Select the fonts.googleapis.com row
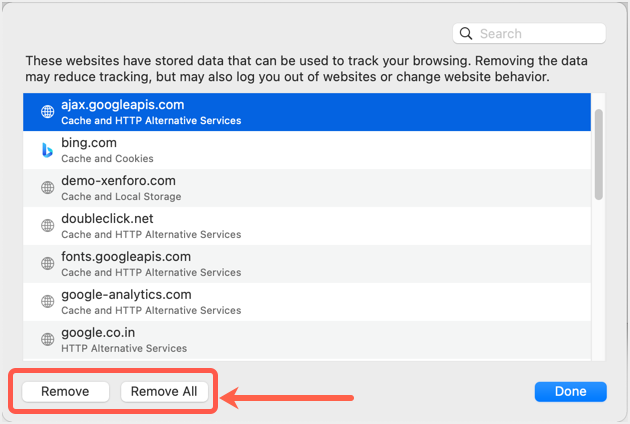The height and width of the screenshot is (424, 630). (x=307, y=264)
